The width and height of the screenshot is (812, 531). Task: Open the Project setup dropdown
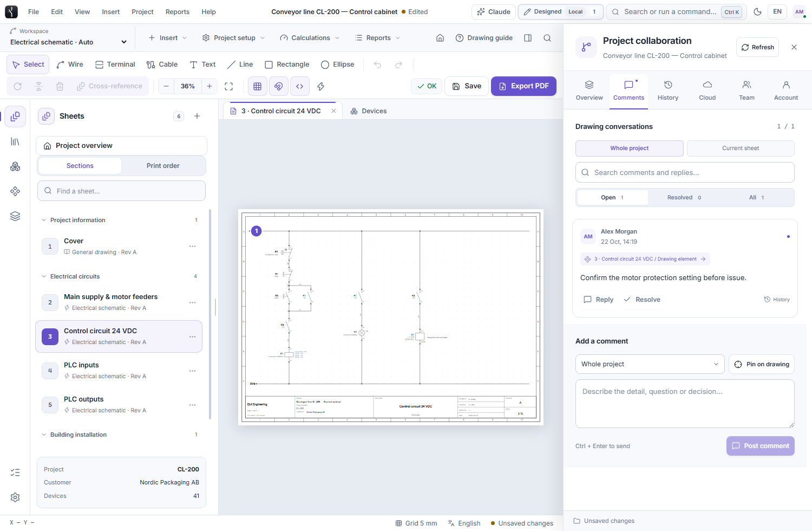coord(233,38)
